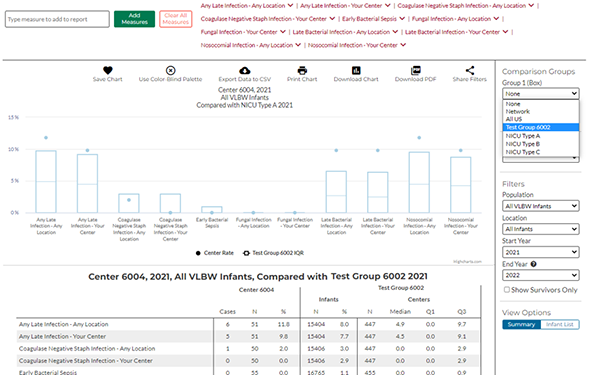Expand Nosocomial Infection - Any Location chevron

pos(298,45)
